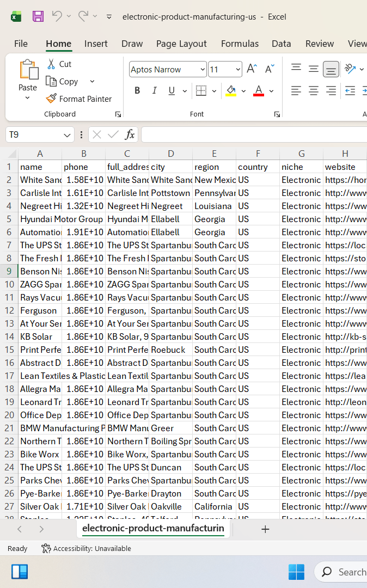The width and height of the screenshot is (367, 588).
Task: Open the Excel app icon menu
Action: [16, 16]
